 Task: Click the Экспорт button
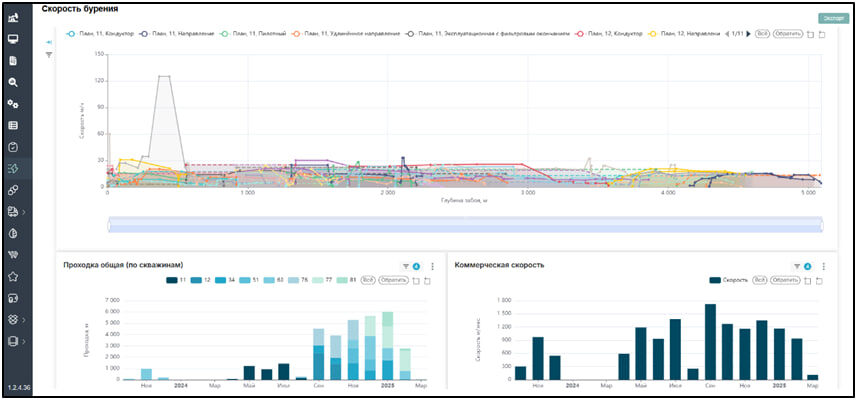pos(833,18)
